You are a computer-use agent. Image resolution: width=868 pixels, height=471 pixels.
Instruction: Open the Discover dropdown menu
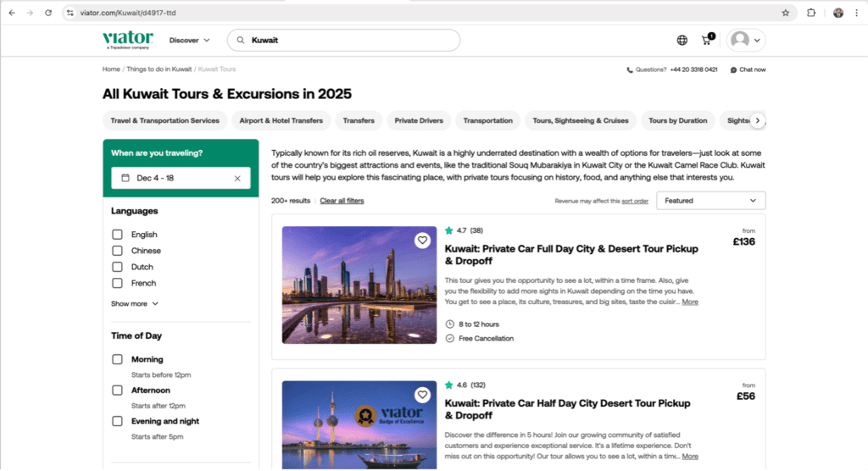coord(189,41)
